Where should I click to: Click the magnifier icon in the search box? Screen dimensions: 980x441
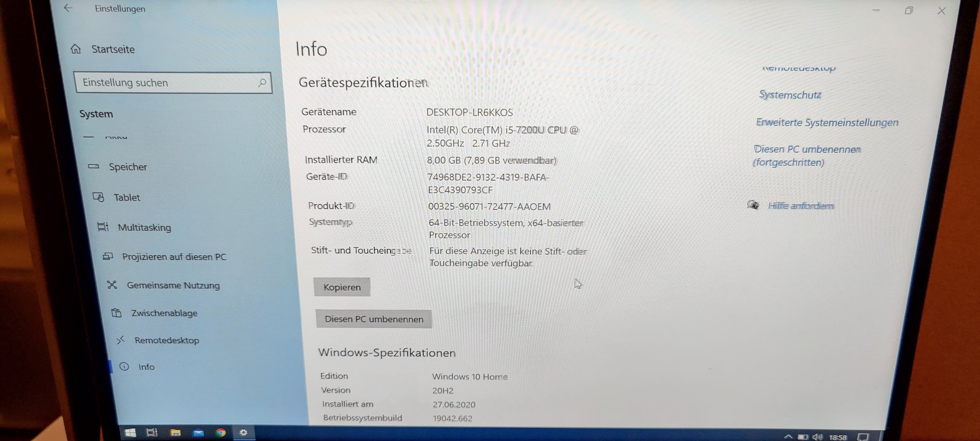click(262, 82)
